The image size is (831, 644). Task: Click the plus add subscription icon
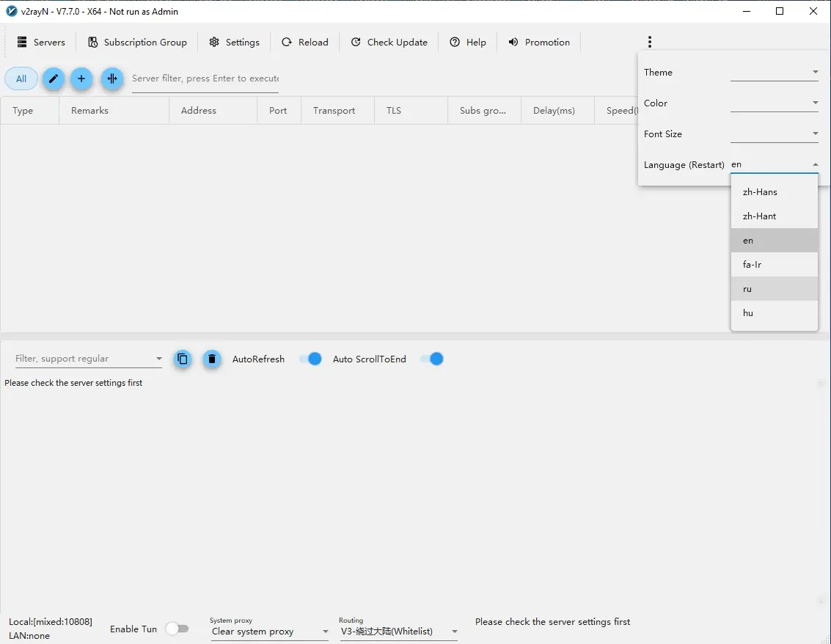81,78
